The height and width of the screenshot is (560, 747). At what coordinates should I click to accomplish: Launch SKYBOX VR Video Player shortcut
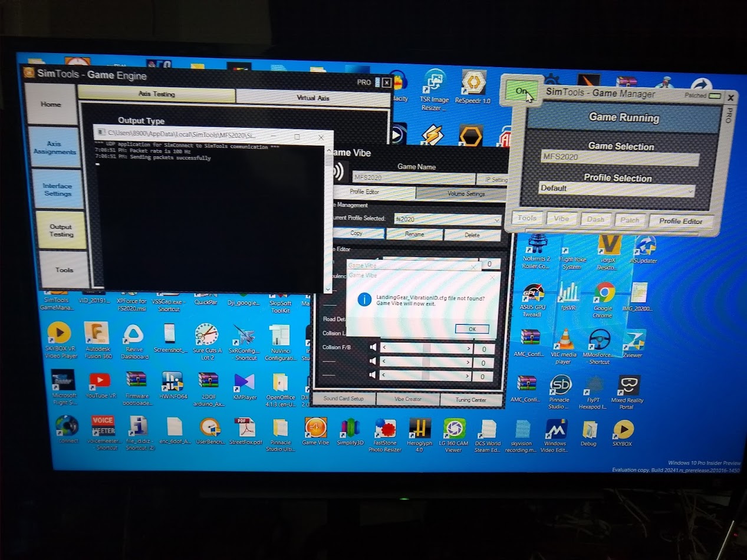(61, 340)
